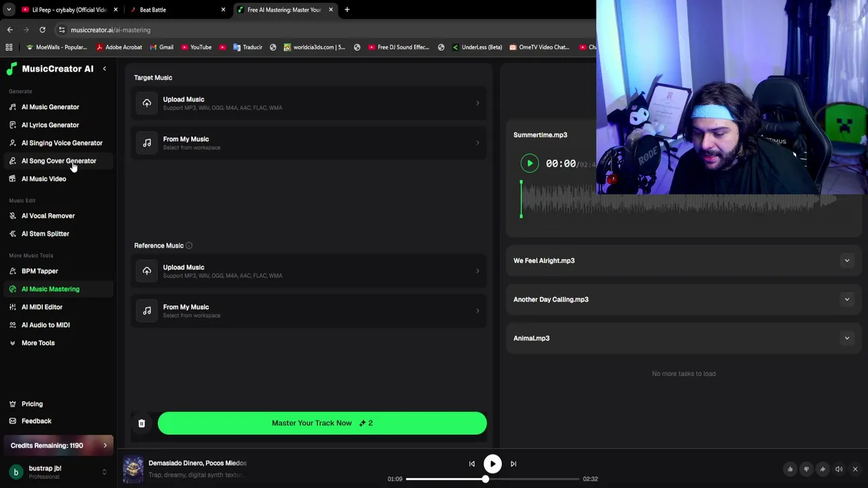The width and height of the screenshot is (868, 488).
Task: Play the Summertime.mp3 track
Action: pyautogui.click(x=530, y=163)
